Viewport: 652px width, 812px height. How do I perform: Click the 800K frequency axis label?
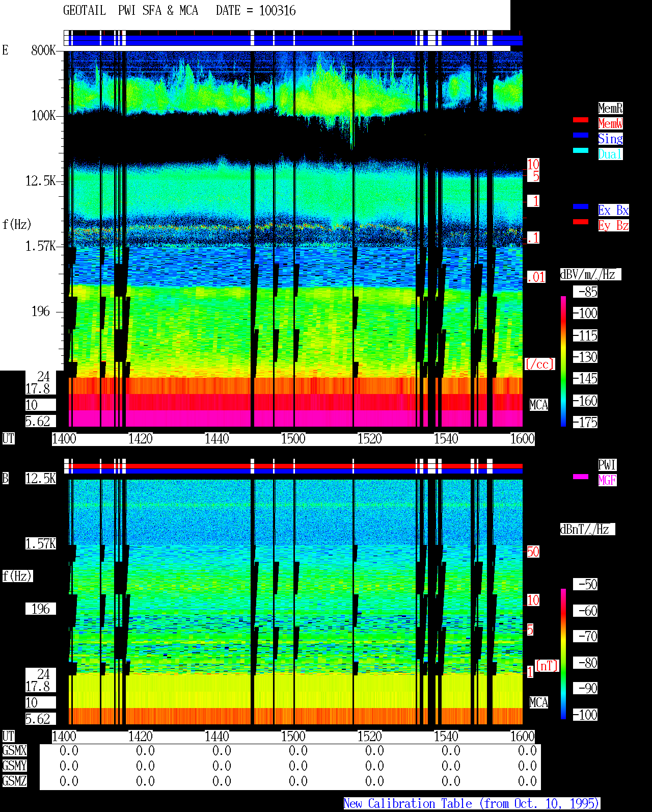tap(43, 50)
